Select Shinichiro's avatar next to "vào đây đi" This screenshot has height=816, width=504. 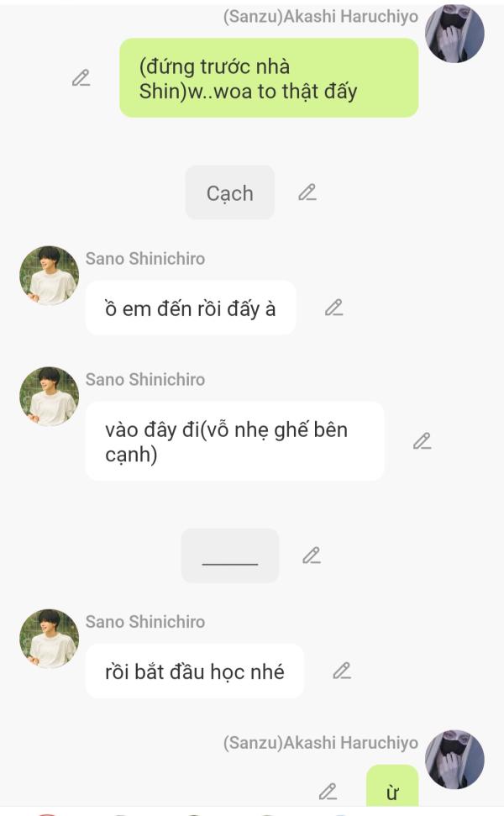[x=49, y=397]
